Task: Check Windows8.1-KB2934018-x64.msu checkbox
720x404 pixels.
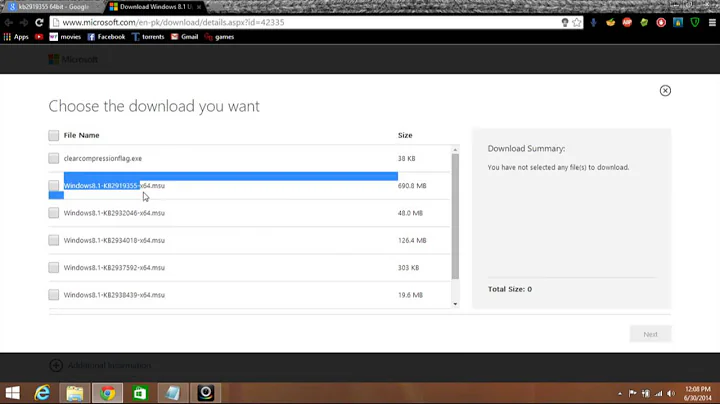Action: 54,240
